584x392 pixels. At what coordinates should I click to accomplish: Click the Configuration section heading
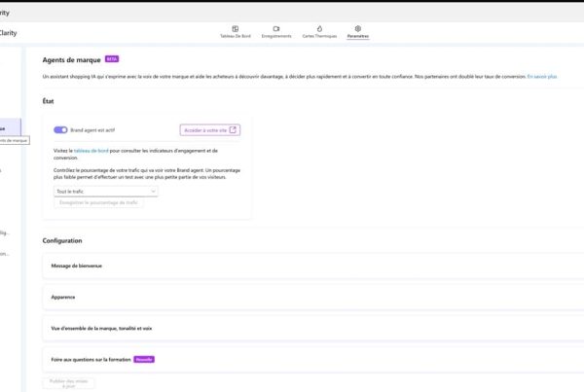pos(62,241)
